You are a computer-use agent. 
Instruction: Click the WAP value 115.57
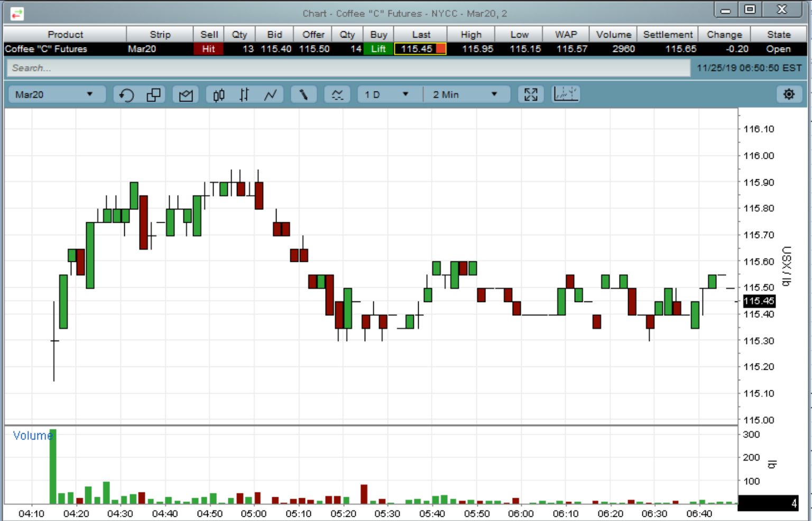click(572, 49)
